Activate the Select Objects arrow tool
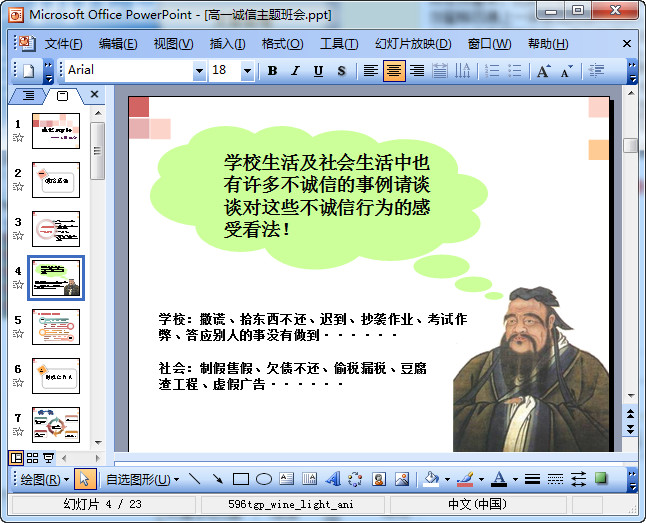 (85, 479)
